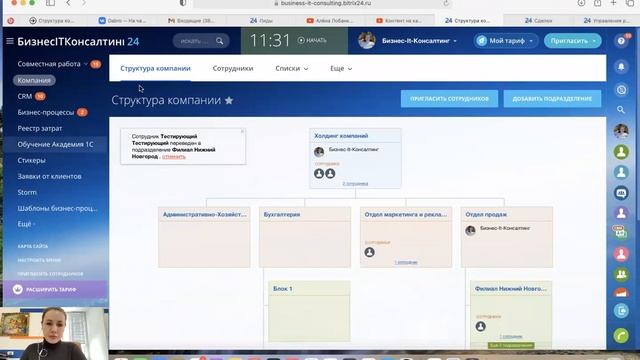
Task: Go back with Safari back arrow
Action: (68, 3)
